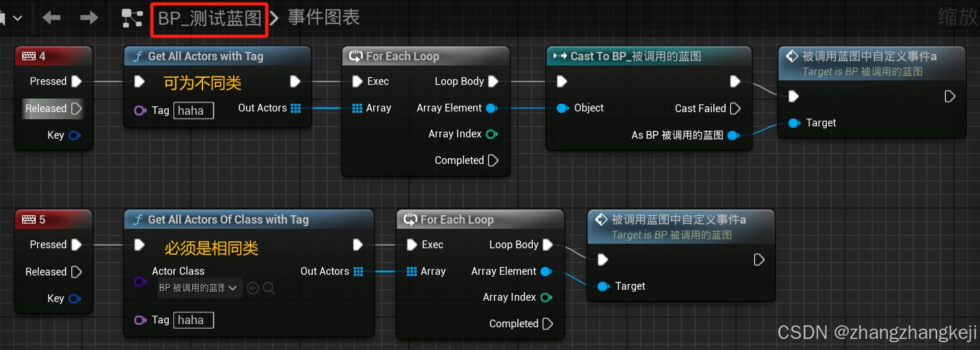Screen dimensions: 980x350
Task: Click Released exec pin on key 4 node
Action: tap(77, 108)
